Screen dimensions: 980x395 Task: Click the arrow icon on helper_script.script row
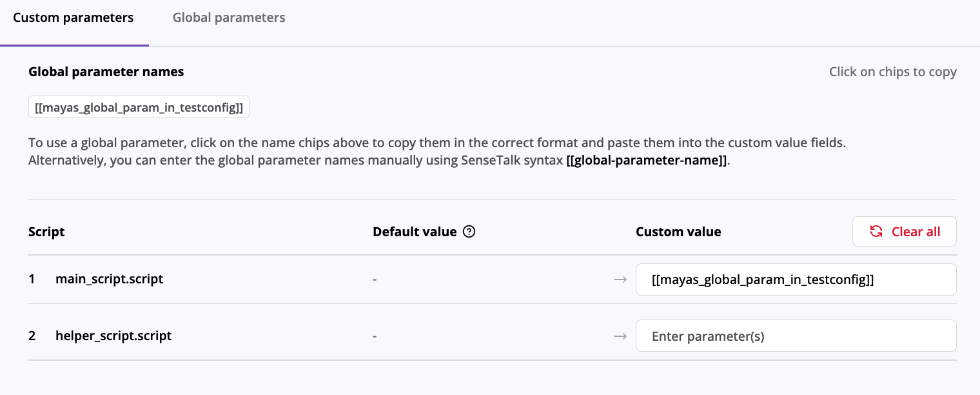(620, 336)
